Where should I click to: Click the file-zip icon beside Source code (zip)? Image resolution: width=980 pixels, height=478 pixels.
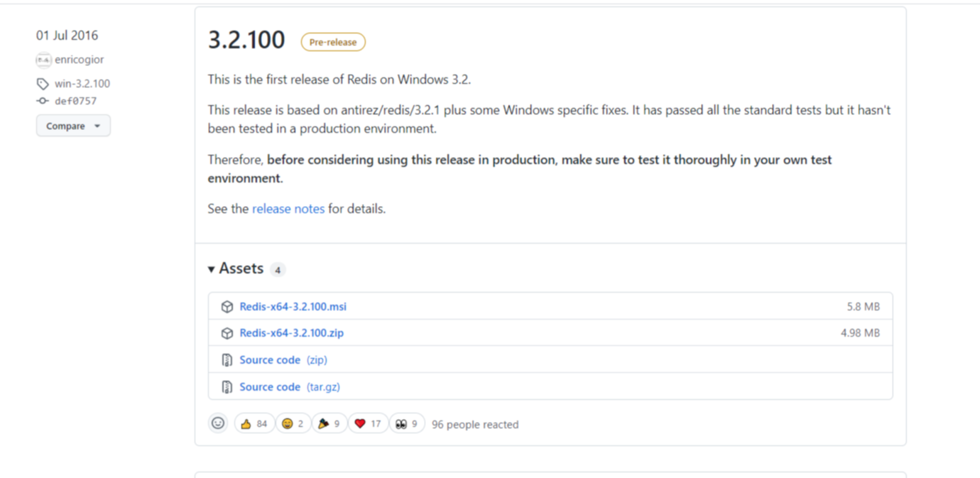227,360
